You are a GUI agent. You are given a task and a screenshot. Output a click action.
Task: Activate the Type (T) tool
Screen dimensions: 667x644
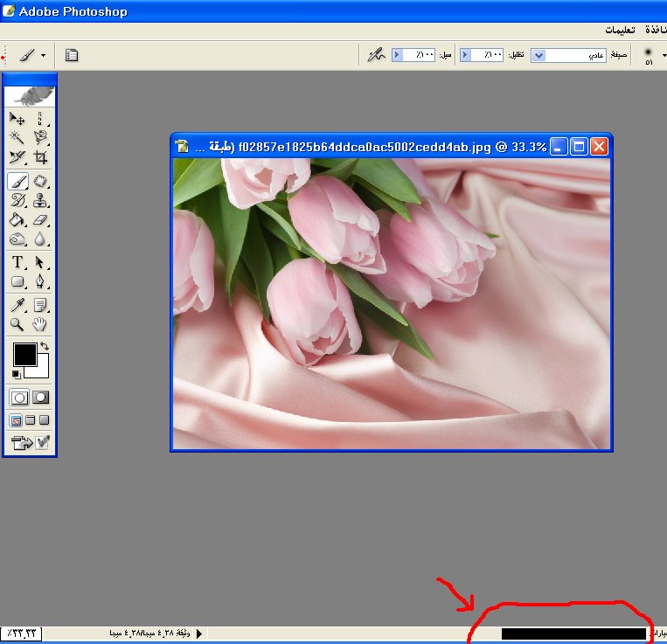(17, 262)
